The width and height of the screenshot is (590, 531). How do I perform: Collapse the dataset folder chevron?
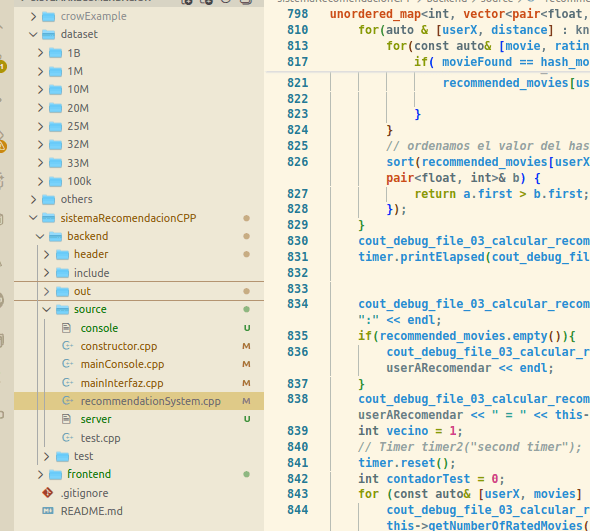[33, 34]
